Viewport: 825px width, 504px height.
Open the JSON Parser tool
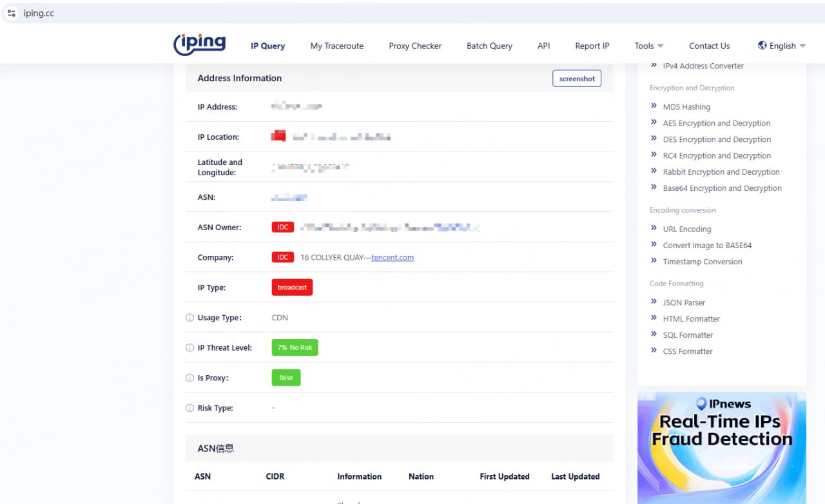[x=684, y=302]
